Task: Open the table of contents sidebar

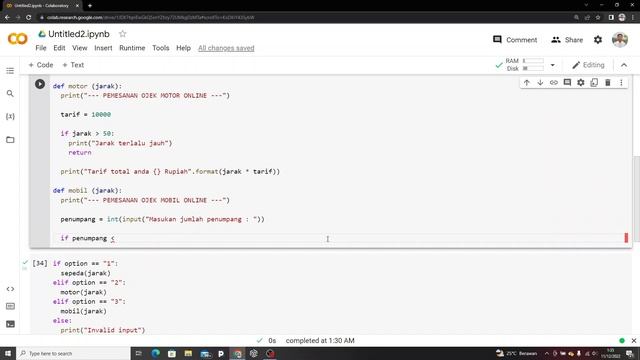Action: click(x=10, y=71)
